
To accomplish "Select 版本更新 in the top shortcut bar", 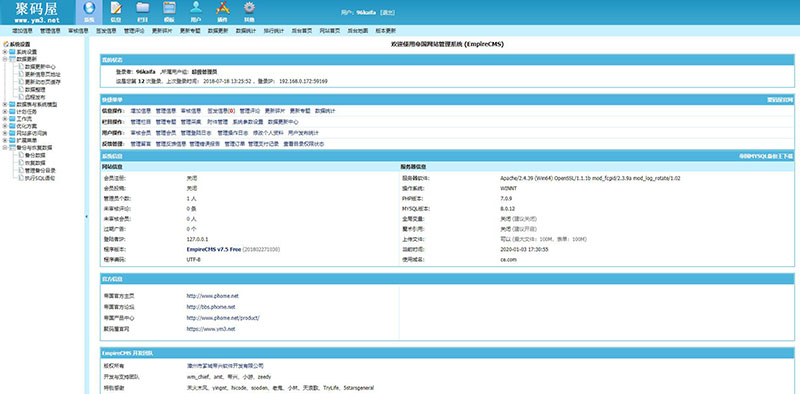I will (x=386, y=31).
